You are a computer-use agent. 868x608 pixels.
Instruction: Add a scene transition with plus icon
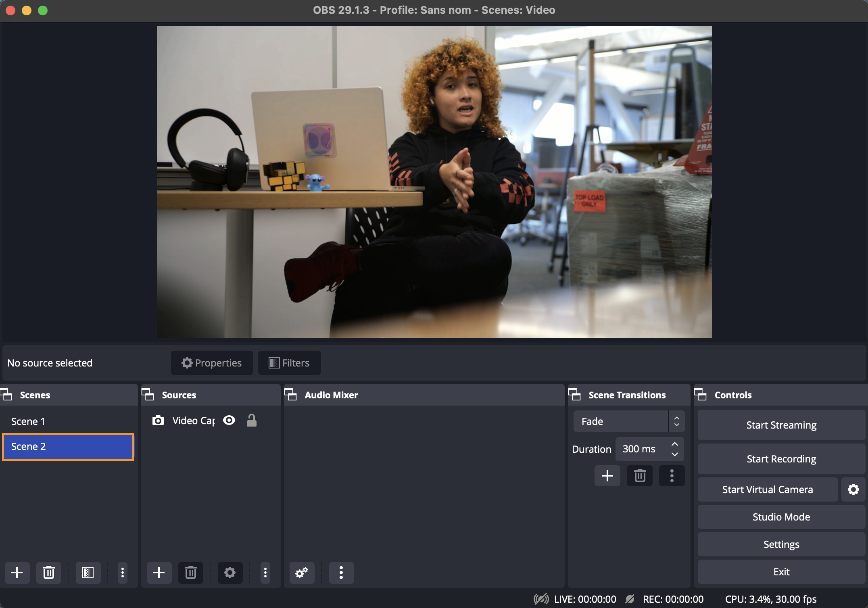point(607,476)
